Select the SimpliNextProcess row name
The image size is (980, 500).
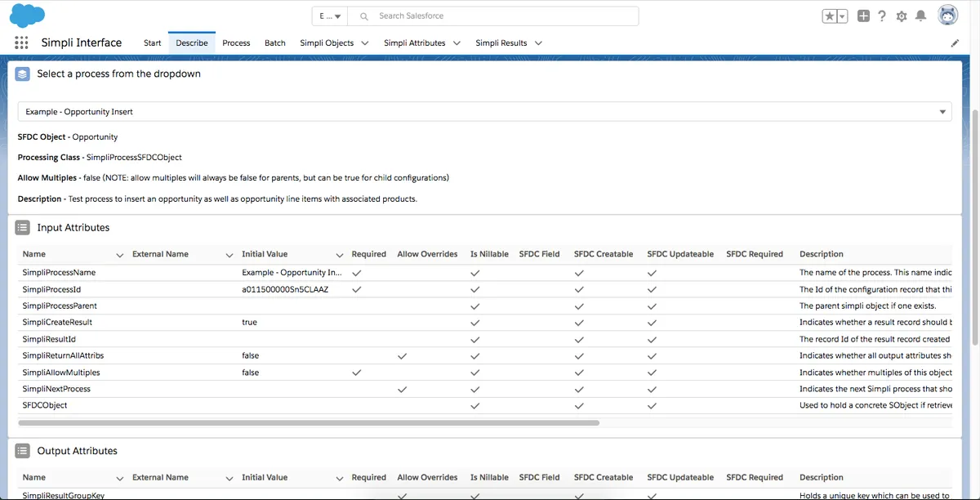(x=56, y=389)
